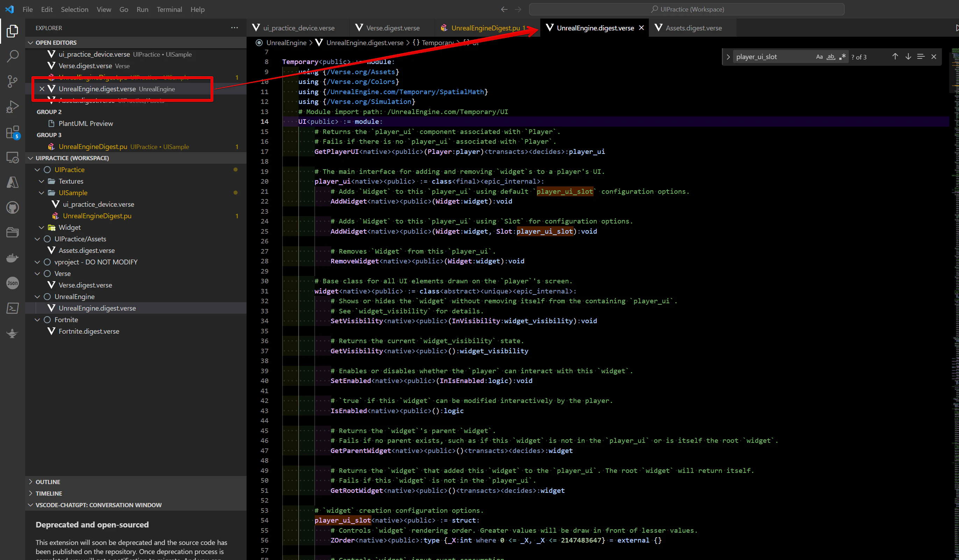
Task: Close the find widget
Action: click(933, 57)
